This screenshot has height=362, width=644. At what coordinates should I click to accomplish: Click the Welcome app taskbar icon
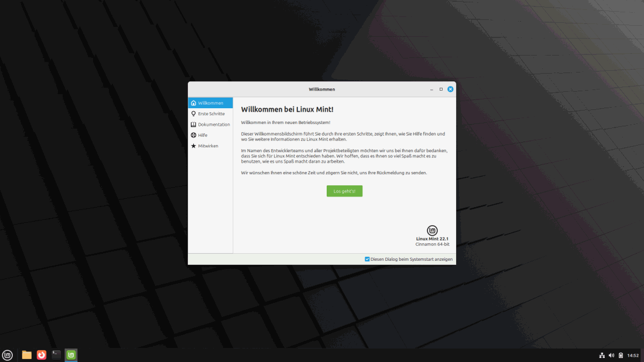71,355
